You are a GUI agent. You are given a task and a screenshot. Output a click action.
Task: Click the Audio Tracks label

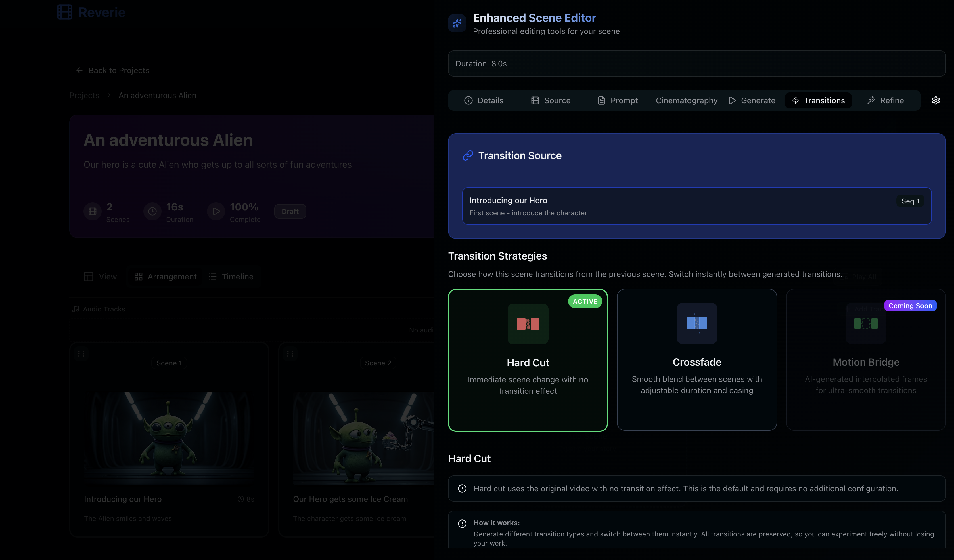(104, 309)
